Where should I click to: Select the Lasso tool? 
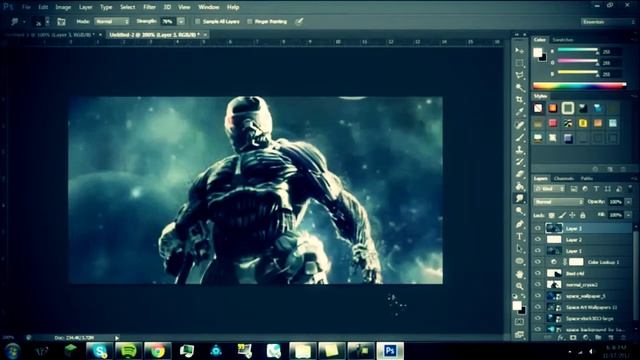pyautogui.click(x=519, y=76)
